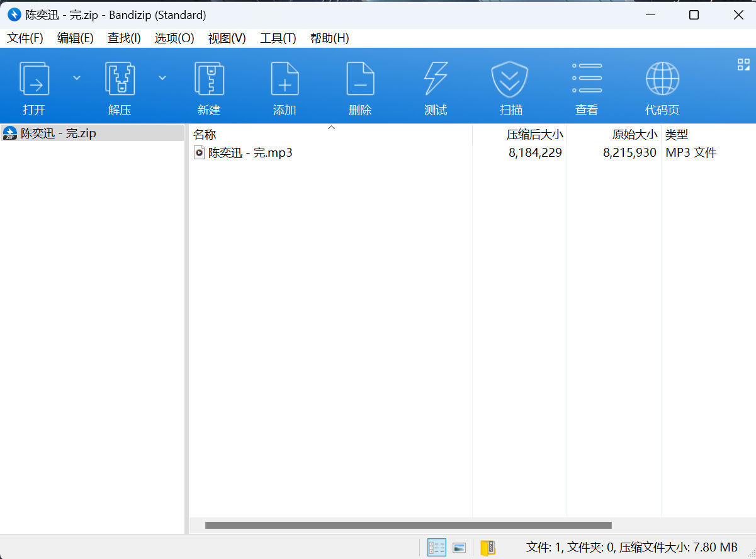
Task: Expand the dropdown arrow next to 打开
Action: point(77,78)
